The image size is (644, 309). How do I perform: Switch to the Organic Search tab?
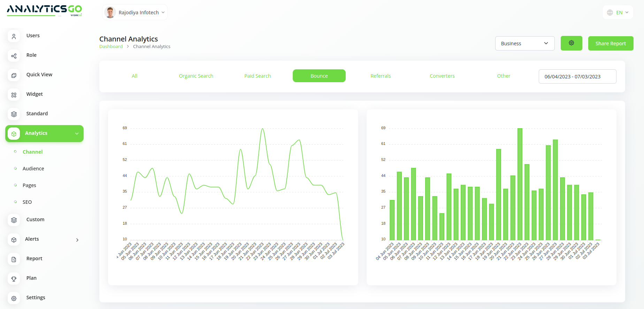(196, 76)
